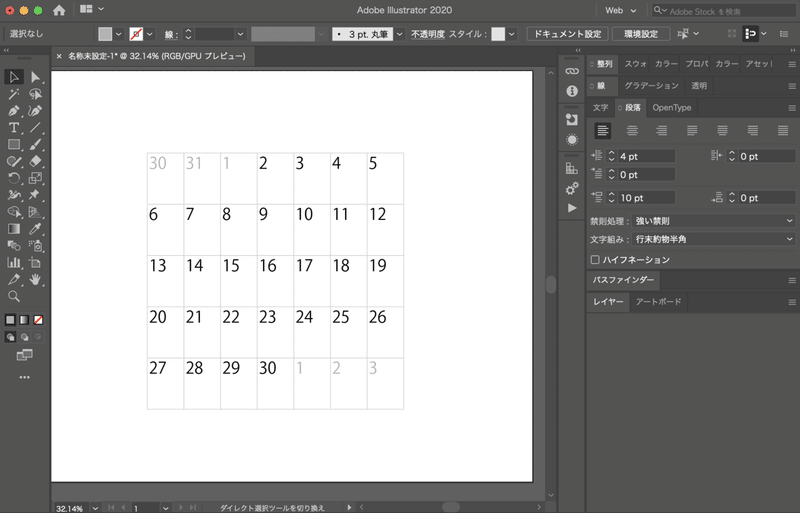Image resolution: width=800 pixels, height=513 pixels.
Task: Enable the ハイフネーション checkbox
Action: 595,260
